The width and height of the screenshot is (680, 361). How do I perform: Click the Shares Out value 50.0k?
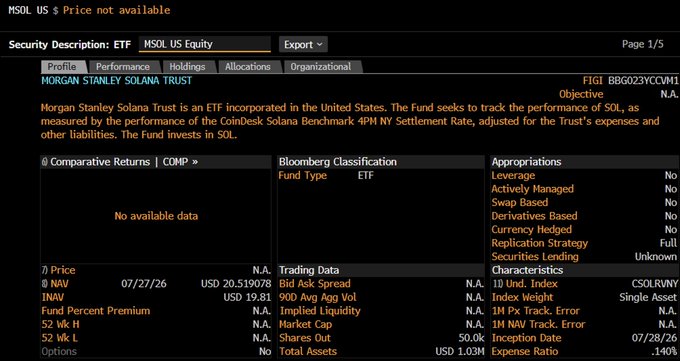coord(471,338)
